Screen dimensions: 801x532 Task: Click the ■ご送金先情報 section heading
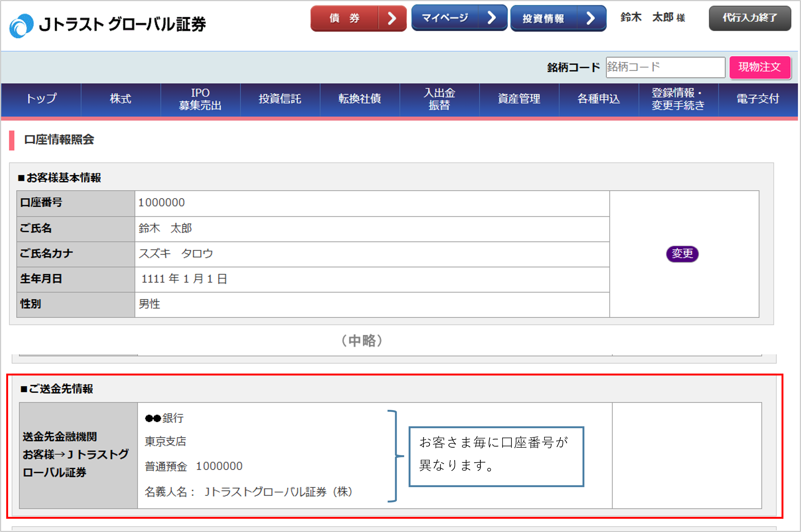(57, 389)
